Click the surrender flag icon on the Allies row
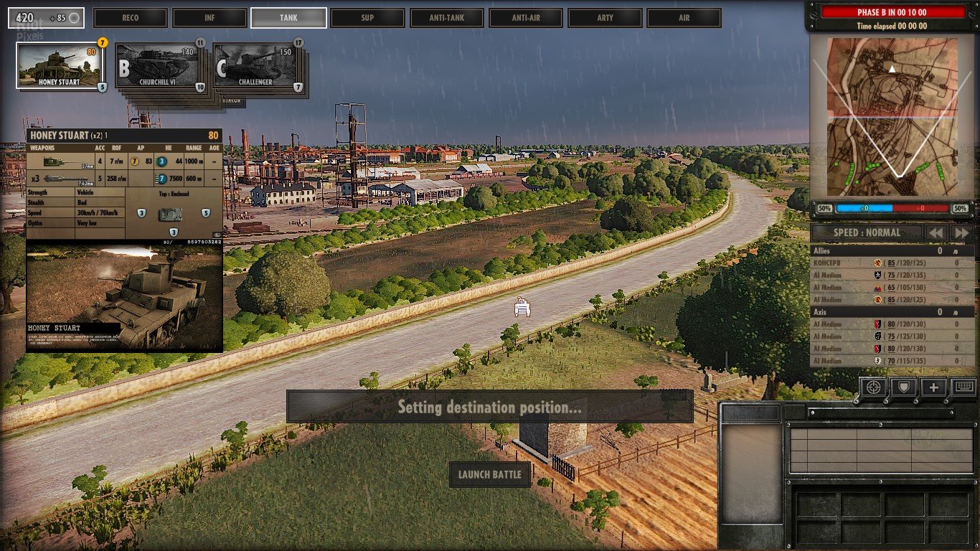Screen dimensions: 980x551 coord(957,250)
